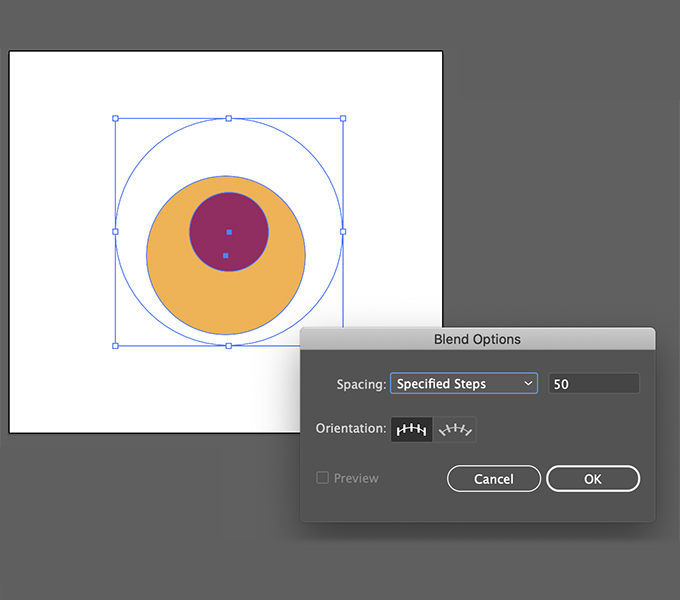
Task: Click the "Orientation:" label
Action: 351,428
